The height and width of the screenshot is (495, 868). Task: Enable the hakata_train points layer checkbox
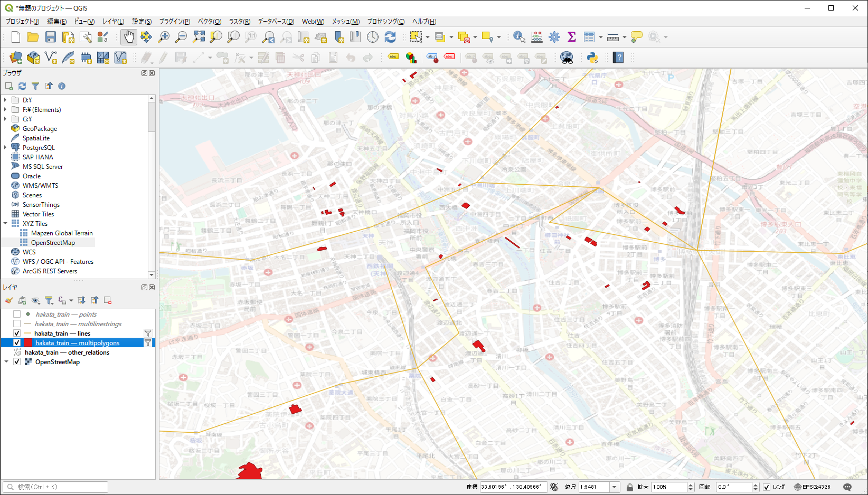17,315
